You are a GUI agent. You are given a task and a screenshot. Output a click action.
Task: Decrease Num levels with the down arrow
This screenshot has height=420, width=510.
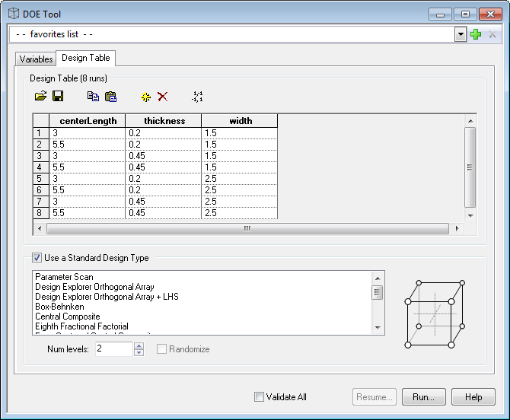(139, 352)
